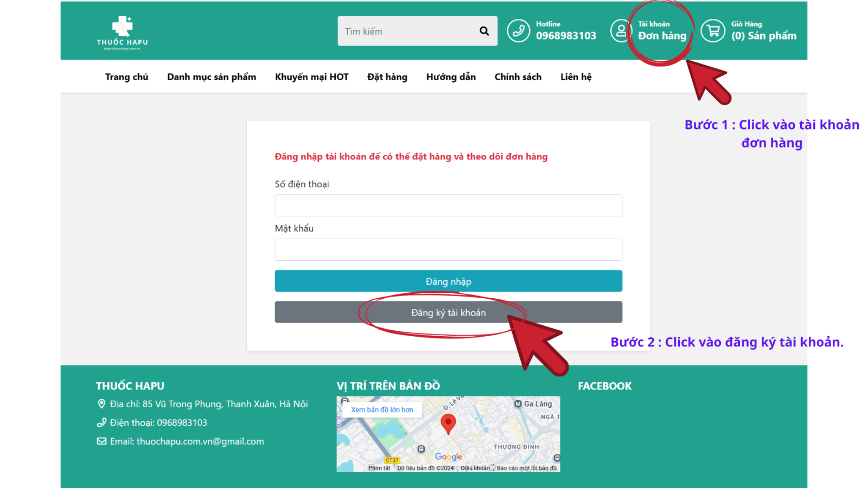Click the magnifying glass search icon

pyautogui.click(x=484, y=31)
